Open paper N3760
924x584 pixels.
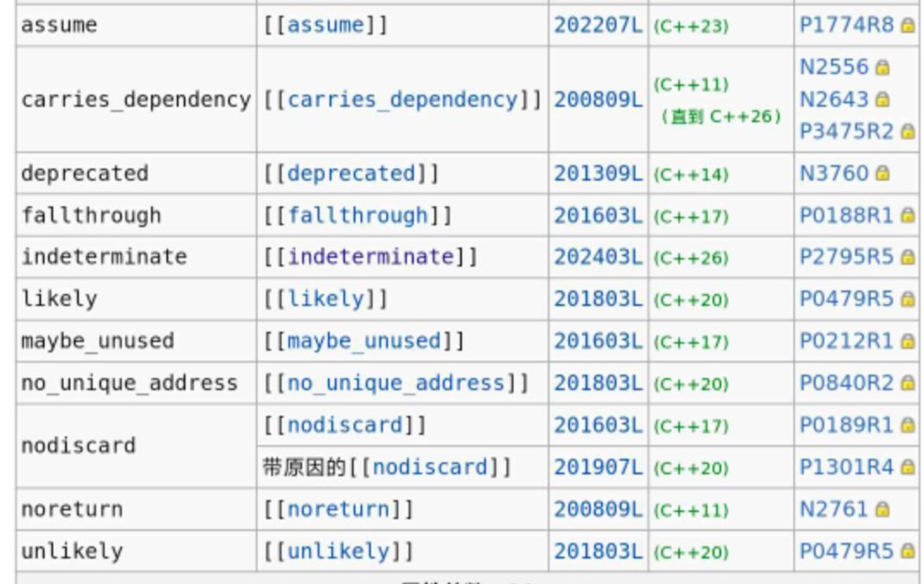[834, 173]
